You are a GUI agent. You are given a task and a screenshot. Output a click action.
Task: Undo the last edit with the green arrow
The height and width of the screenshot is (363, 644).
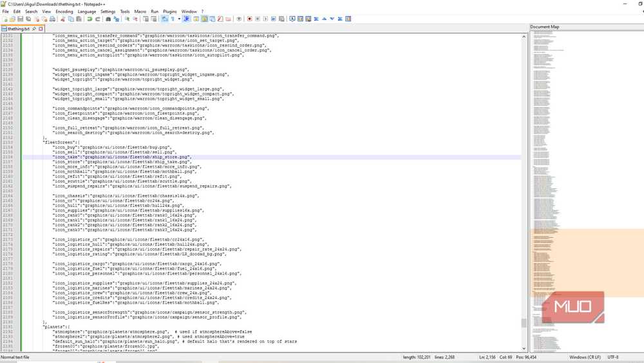89,19
